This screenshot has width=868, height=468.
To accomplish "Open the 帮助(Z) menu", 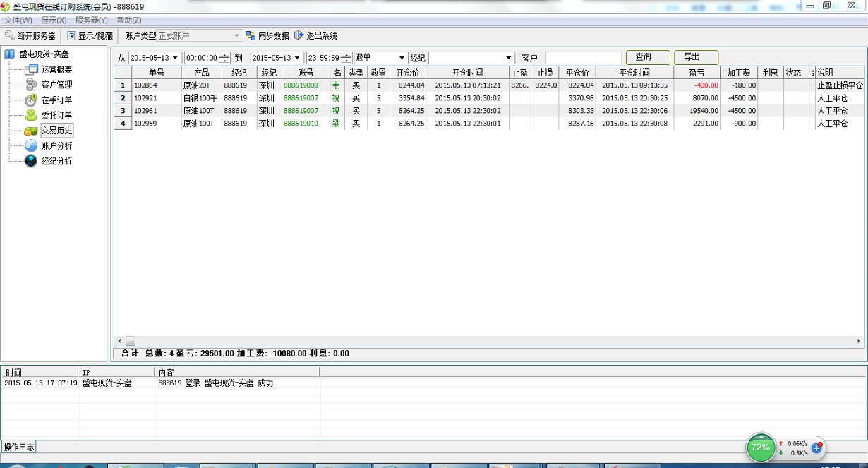I will click(128, 20).
